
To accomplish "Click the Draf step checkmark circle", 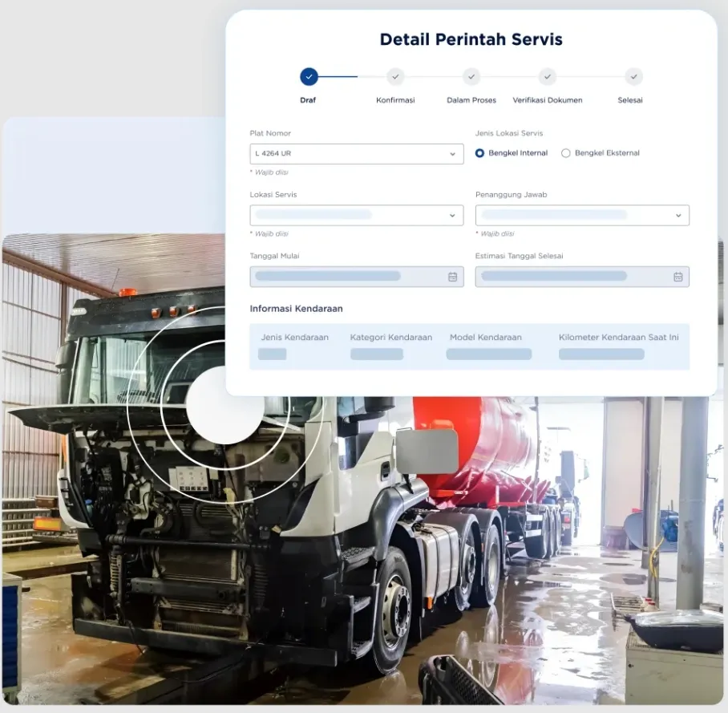I will pyautogui.click(x=309, y=77).
